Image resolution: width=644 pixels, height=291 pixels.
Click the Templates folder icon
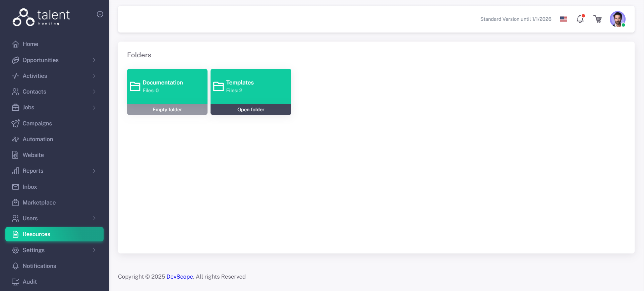pos(219,86)
